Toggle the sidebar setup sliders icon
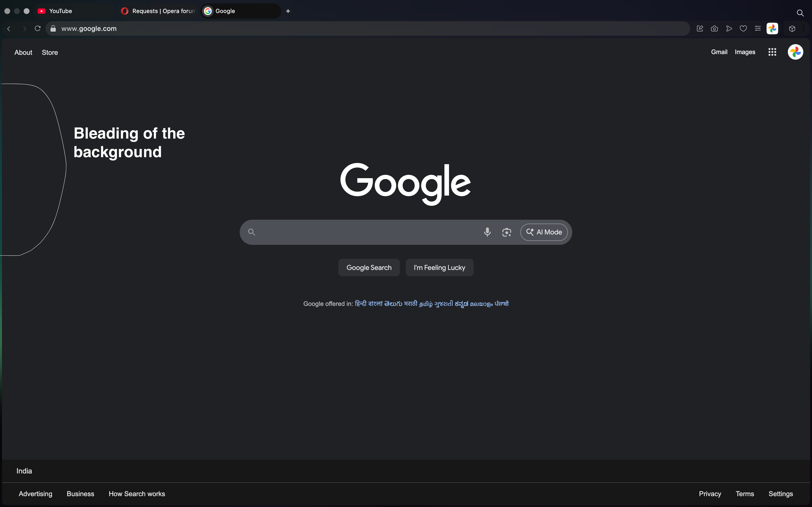 coord(757,28)
